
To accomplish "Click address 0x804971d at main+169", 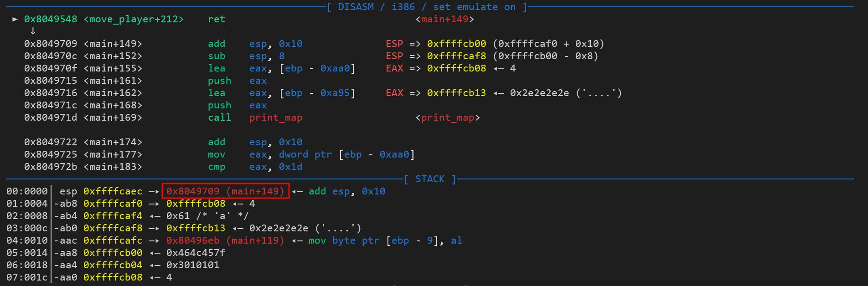I will (51, 117).
